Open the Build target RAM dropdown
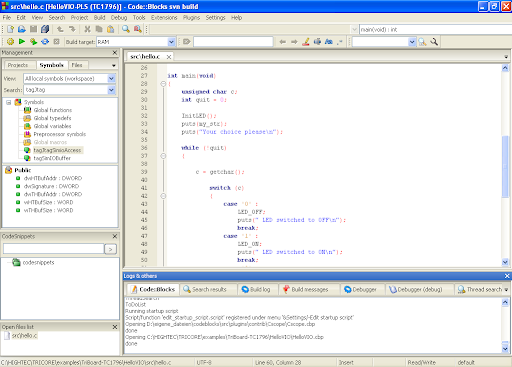512x367 pixels. pos(171,42)
